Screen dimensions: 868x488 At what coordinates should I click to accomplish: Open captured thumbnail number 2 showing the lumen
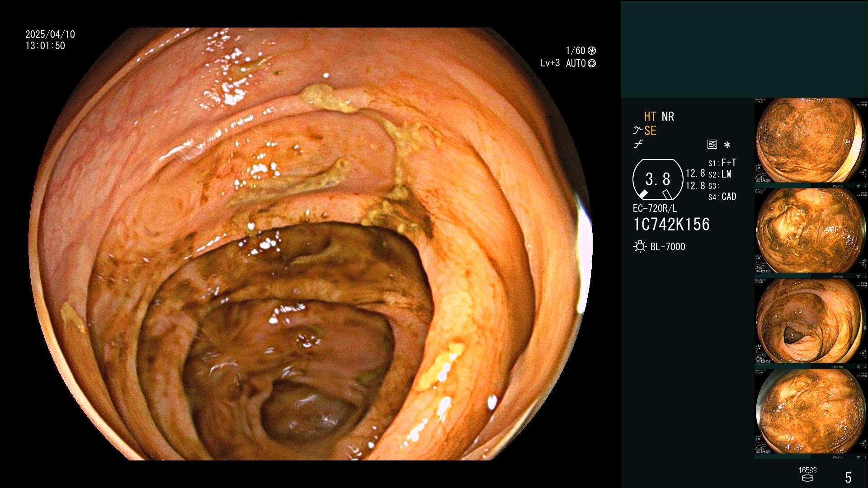pos(811,324)
